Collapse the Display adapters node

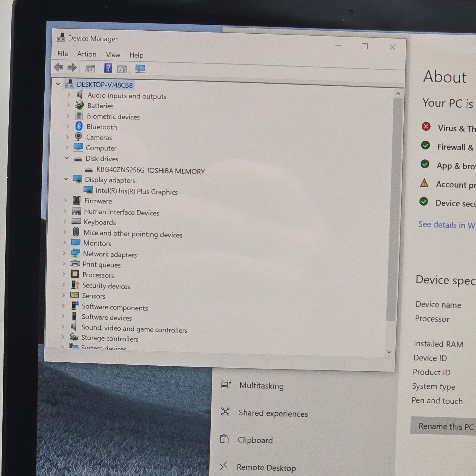pos(66,179)
